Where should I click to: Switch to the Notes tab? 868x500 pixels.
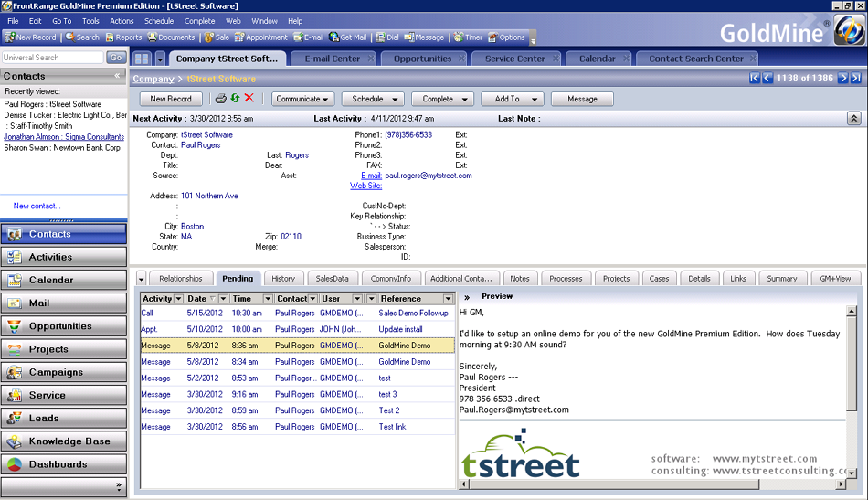tap(520, 279)
